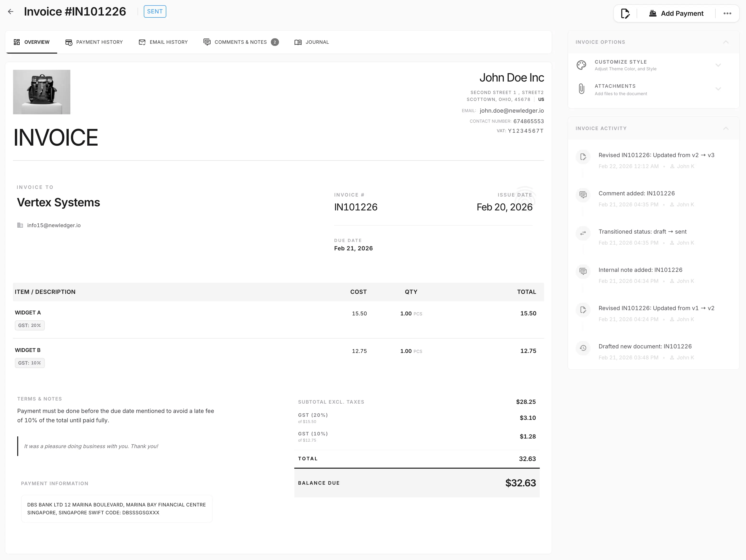
Task: Click the edit invoice pencil icon
Action: coord(625,13)
